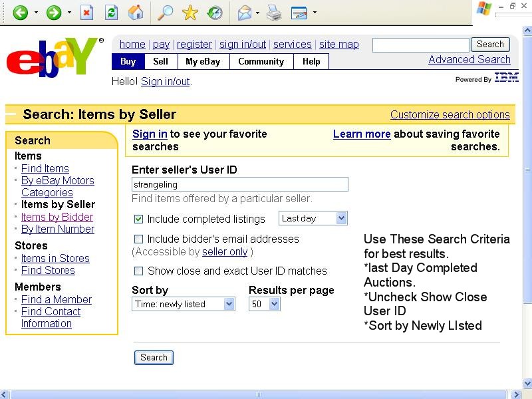This screenshot has width=532, height=399.
Task: Expand the Edit icon dropdown arrow
Action: click(315, 13)
